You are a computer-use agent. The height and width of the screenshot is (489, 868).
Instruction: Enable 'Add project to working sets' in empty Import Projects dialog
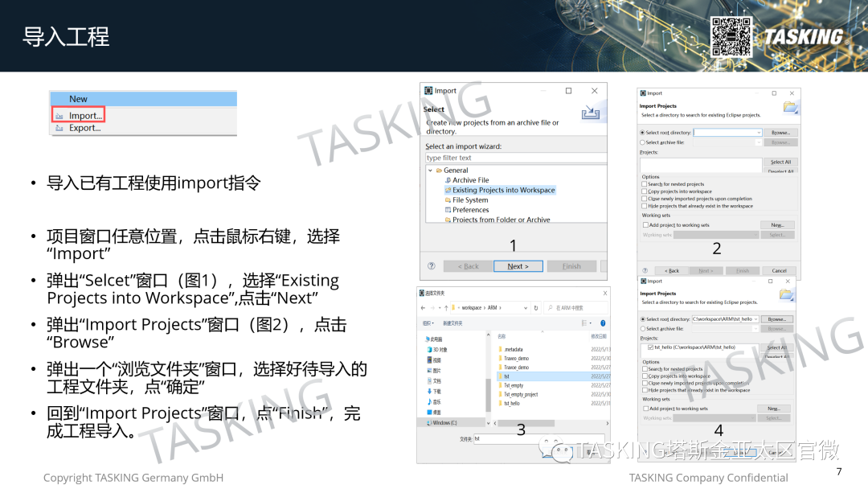coord(645,225)
